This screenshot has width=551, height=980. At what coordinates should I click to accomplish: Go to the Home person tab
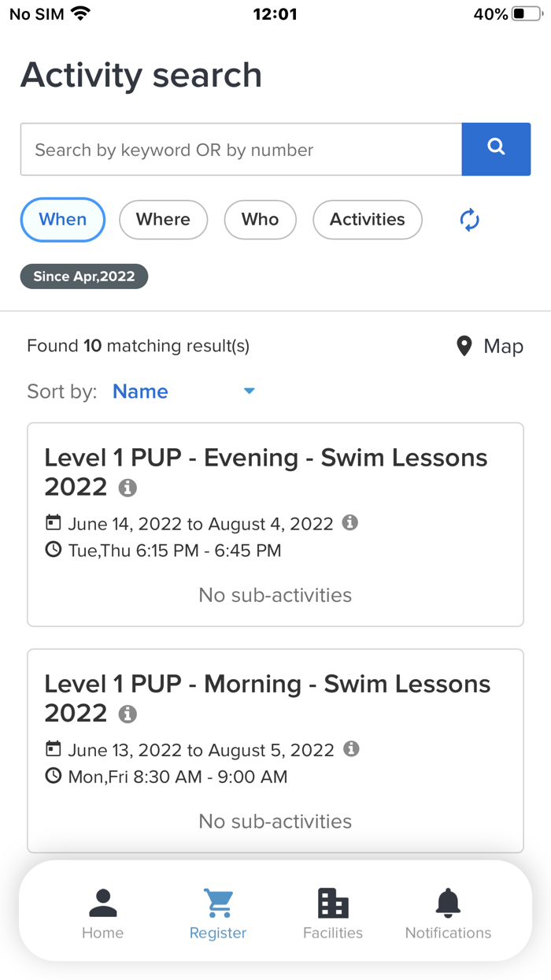pyautogui.click(x=103, y=914)
